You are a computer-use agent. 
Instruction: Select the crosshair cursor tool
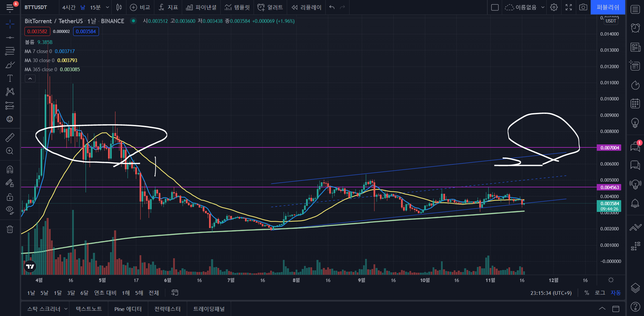(10, 24)
